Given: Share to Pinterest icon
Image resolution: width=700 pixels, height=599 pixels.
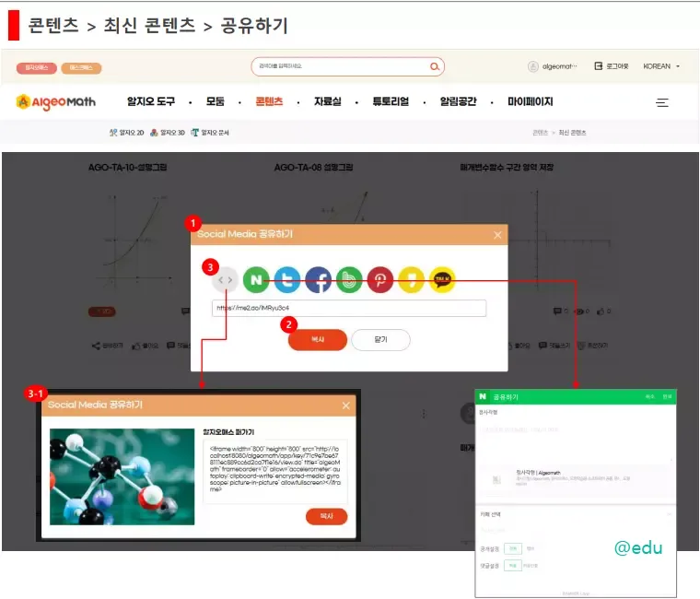Looking at the screenshot, I should point(380,280).
